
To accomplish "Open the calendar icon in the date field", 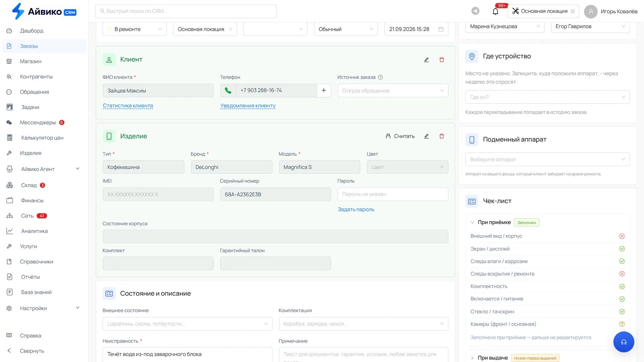I will tap(441, 29).
